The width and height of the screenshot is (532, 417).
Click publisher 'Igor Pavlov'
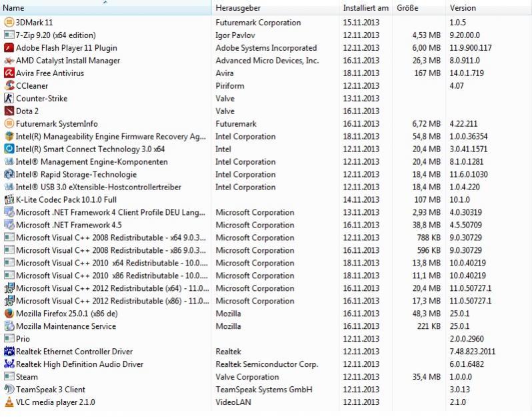coord(235,35)
